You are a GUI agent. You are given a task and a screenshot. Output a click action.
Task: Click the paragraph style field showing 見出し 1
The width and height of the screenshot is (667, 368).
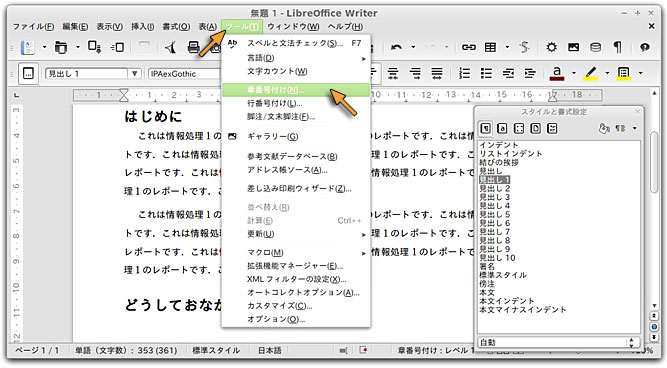click(x=86, y=74)
